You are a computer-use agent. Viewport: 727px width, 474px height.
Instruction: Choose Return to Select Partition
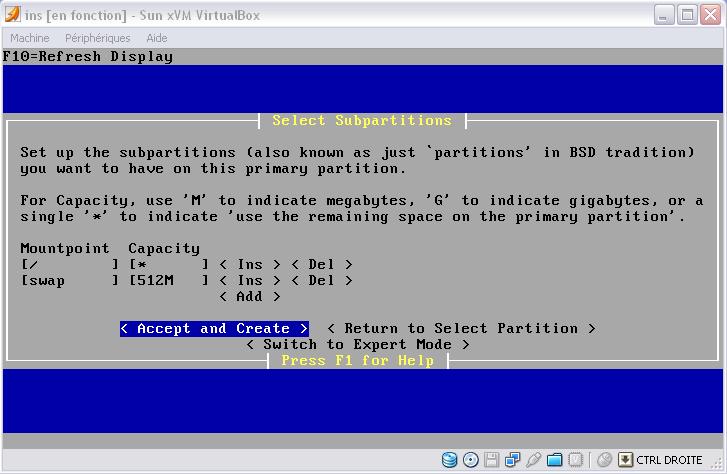pyautogui.click(x=461, y=329)
